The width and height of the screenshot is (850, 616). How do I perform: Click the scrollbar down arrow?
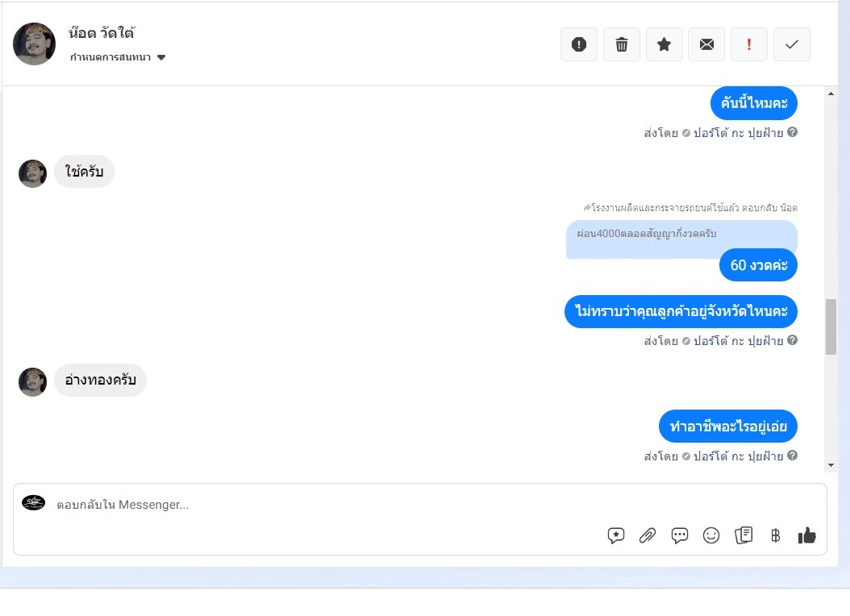point(831,465)
